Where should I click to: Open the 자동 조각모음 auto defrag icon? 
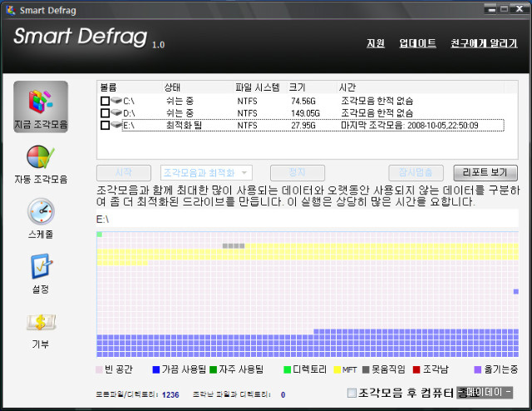coord(41,157)
